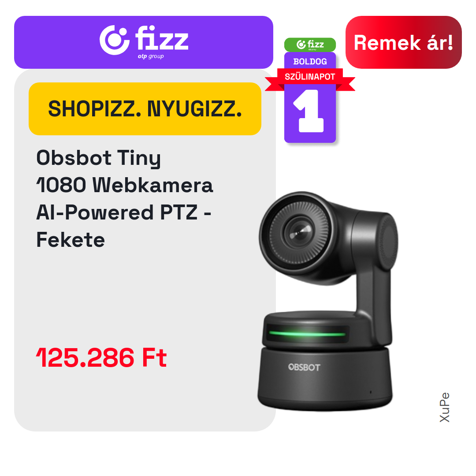Image resolution: width=476 pixels, height=476 pixels.
Task: Click the fizz circular logo icon
Action: [115, 40]
